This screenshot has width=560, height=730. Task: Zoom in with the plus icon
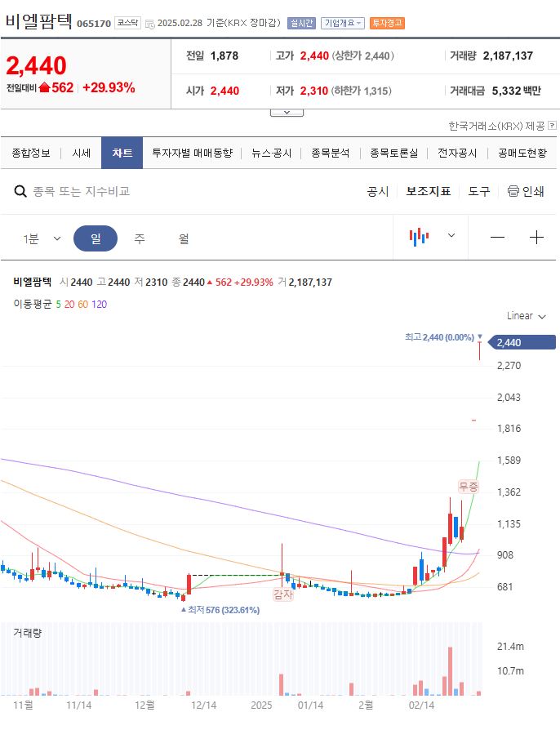click(x=536, y=238)
